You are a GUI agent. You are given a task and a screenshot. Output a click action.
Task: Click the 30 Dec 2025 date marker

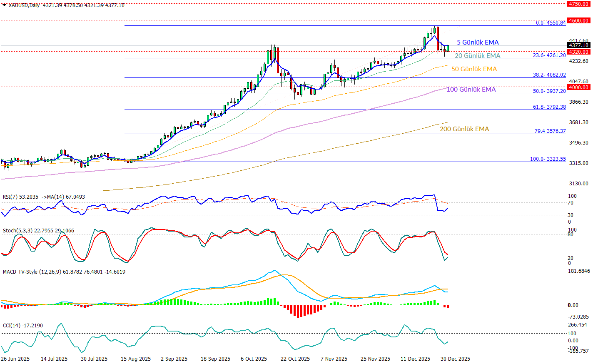pos(455,359)
